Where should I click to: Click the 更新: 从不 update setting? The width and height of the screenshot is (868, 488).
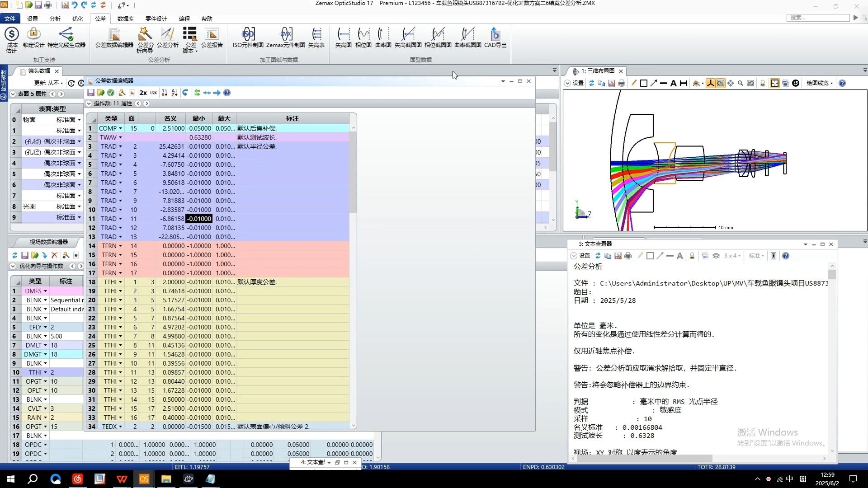pyautogui.click(x=48, y=83)
